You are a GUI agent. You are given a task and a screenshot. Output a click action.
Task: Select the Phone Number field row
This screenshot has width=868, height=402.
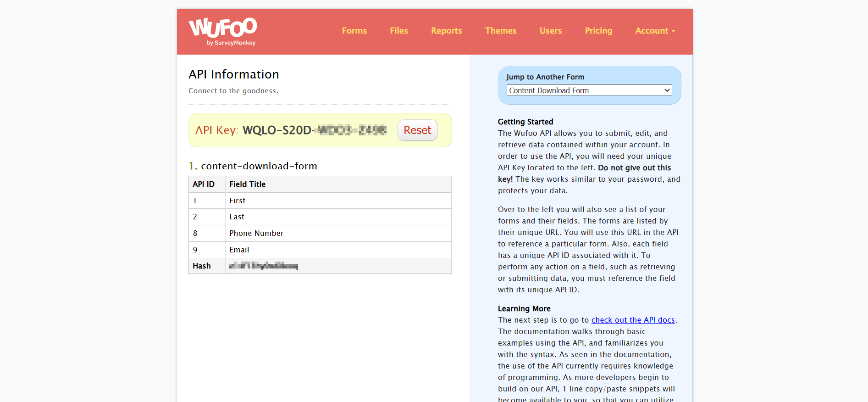tap(320, 234)
